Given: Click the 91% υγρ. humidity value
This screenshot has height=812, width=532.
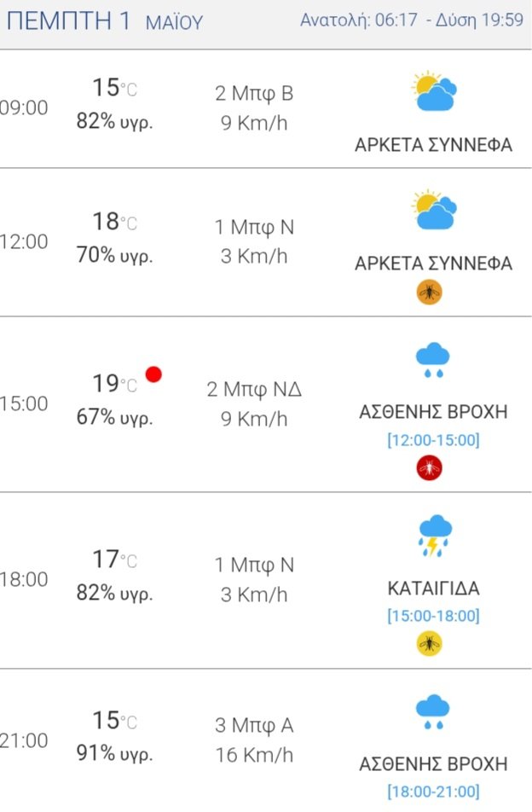Looking at the screenshot, I should click(x=114, y=753).
